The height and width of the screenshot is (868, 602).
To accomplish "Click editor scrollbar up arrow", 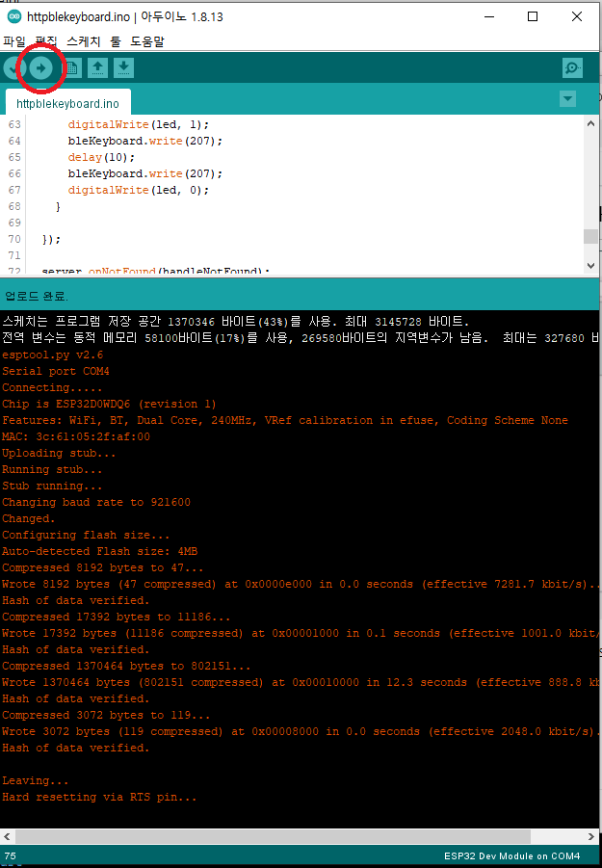I will (x=591, y=124).
